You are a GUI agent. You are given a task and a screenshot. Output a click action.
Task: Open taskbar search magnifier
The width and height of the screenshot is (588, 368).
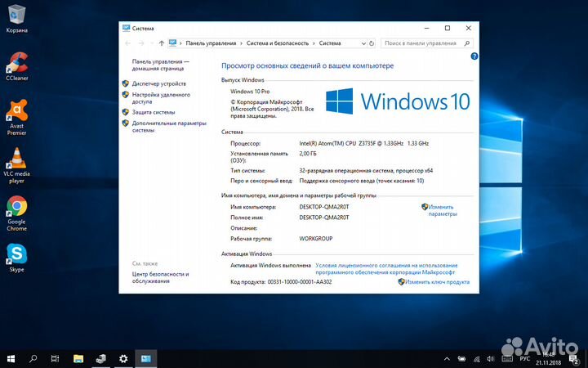(x=33, y=359)
